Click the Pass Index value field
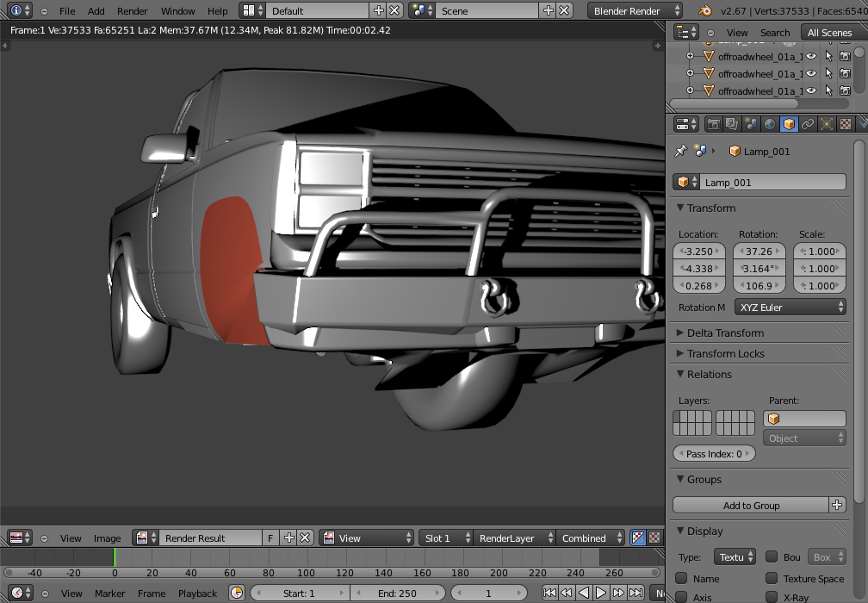The width and height of the screenshot is (868, 603). pyautogui.click(x=714, y=454)
